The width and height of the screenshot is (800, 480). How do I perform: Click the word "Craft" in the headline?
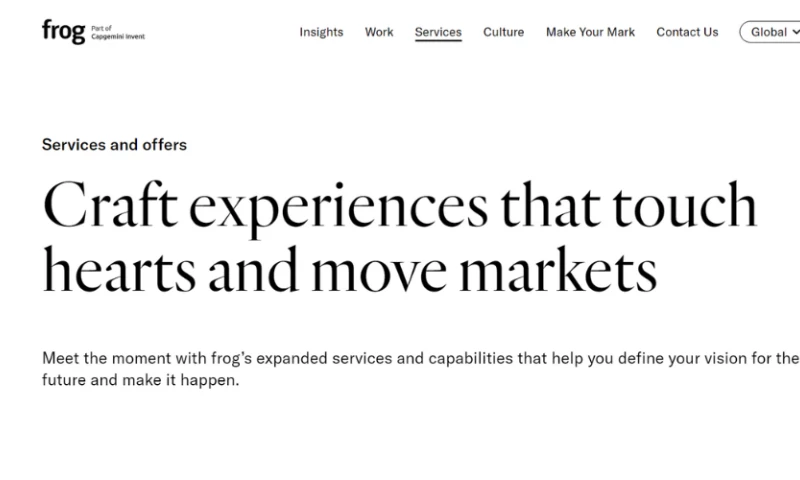tap(110, 205)
